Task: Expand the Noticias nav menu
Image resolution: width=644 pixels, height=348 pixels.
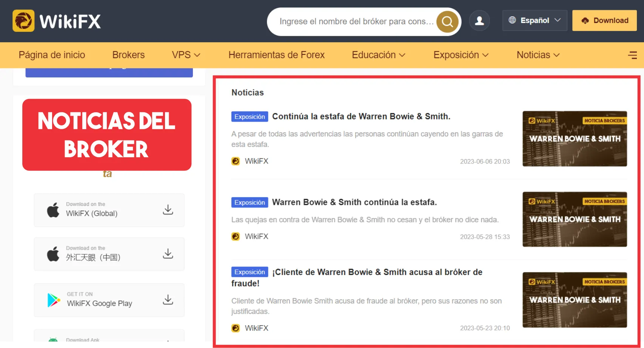Action: [x=538, y=55]
